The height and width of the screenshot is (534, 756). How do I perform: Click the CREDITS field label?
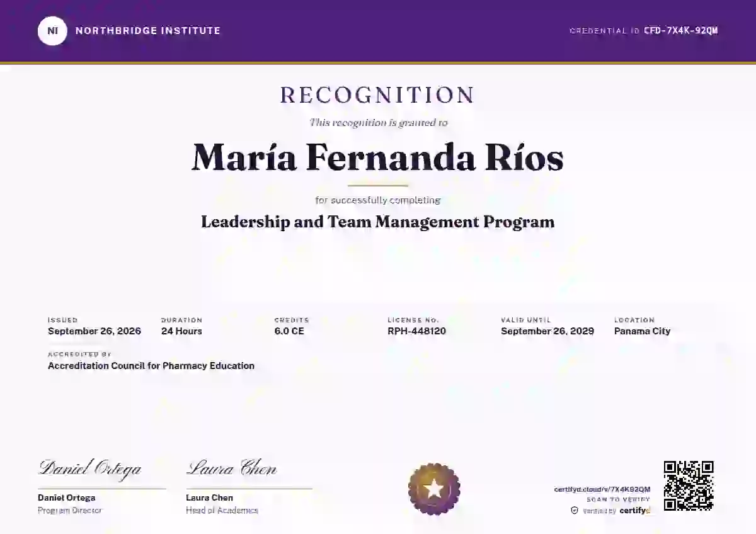(292, 320)
